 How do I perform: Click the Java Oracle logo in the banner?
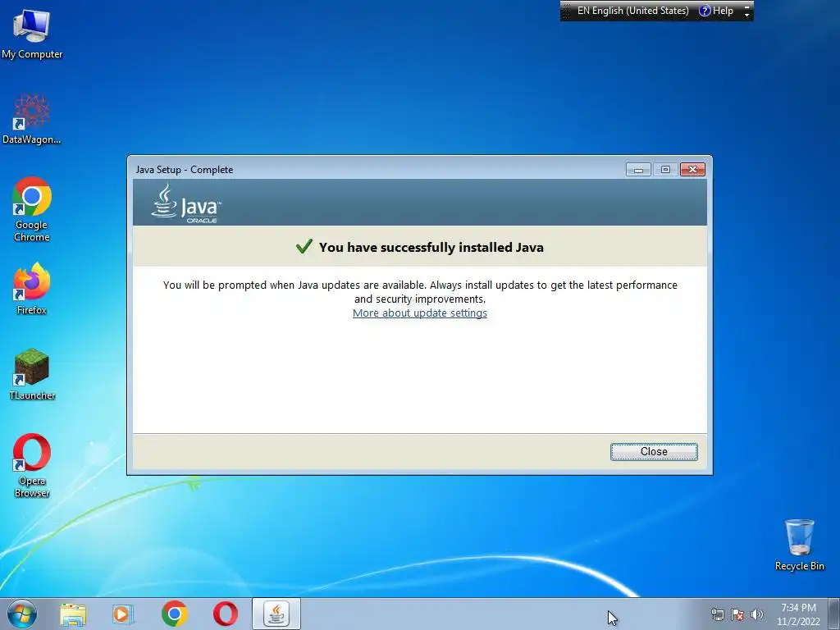pos(186,203)
